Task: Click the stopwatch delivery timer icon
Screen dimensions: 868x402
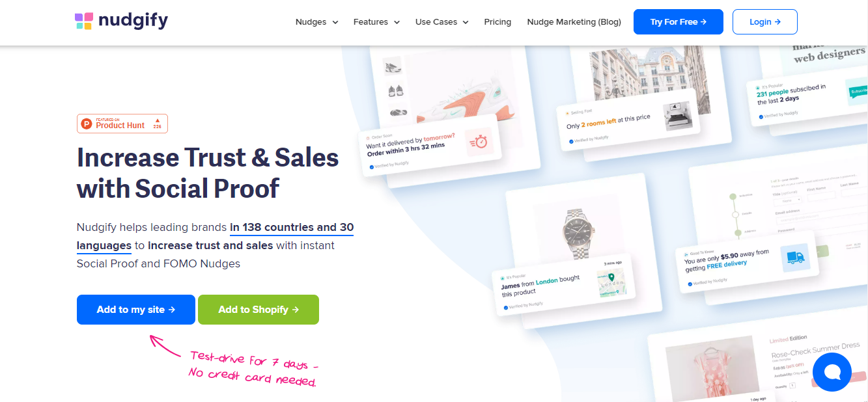Action: (x=479, y=142)
